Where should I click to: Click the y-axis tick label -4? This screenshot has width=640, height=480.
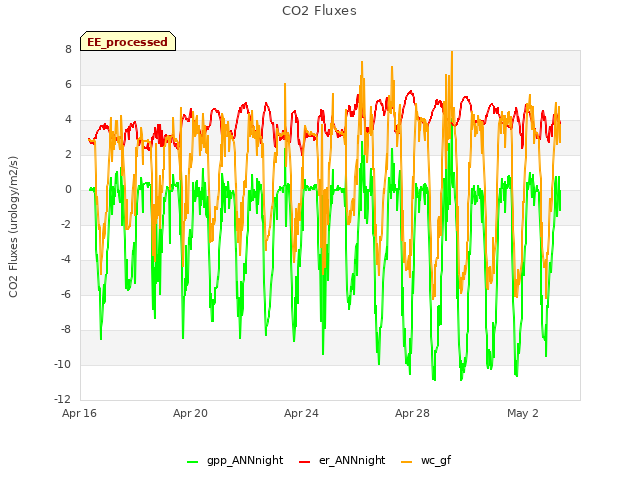point(66,260)
